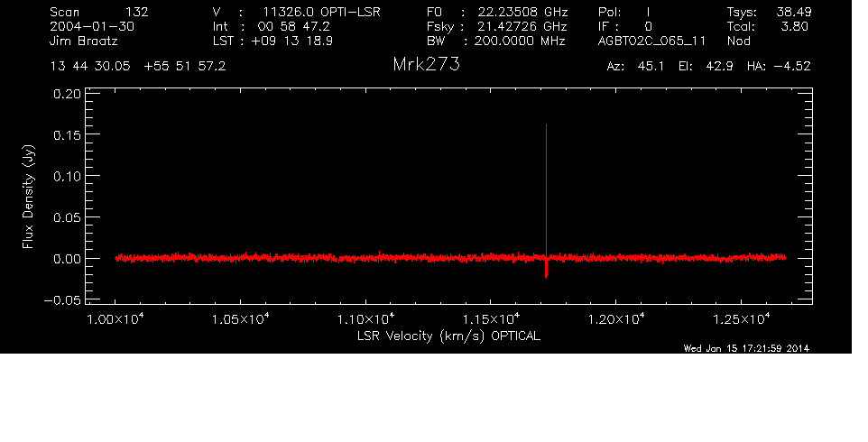Select integration time 00 58 47.2
The width and height of the screenshot is (868, 442).
tap(293, 26)
